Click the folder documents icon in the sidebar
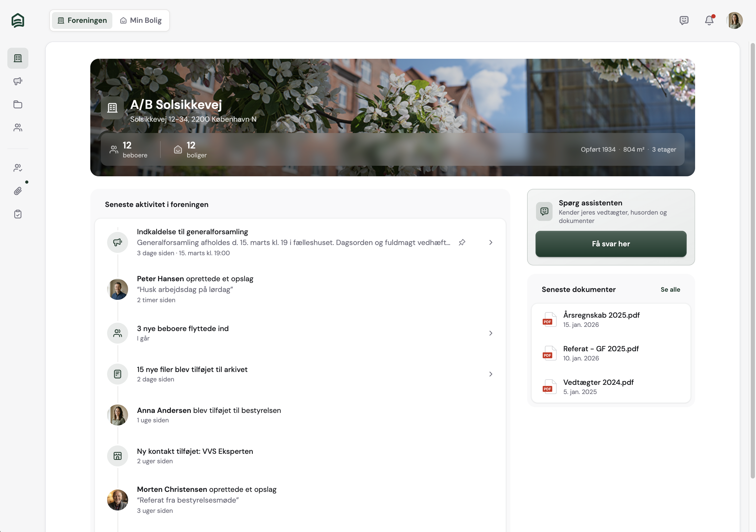The width and height of the screenshot is (756, 532). point(18,105)
